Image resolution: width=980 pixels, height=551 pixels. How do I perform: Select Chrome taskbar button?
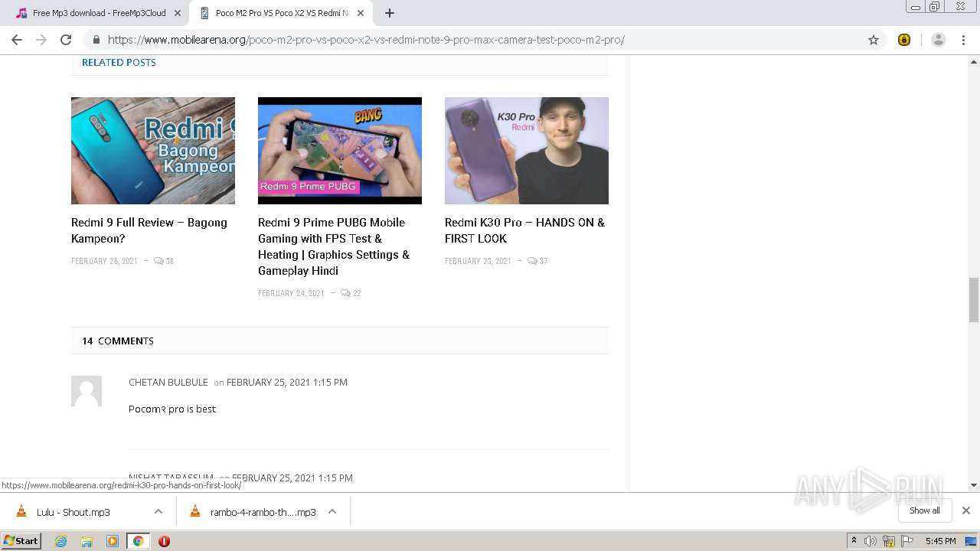[x=138, y=541]
